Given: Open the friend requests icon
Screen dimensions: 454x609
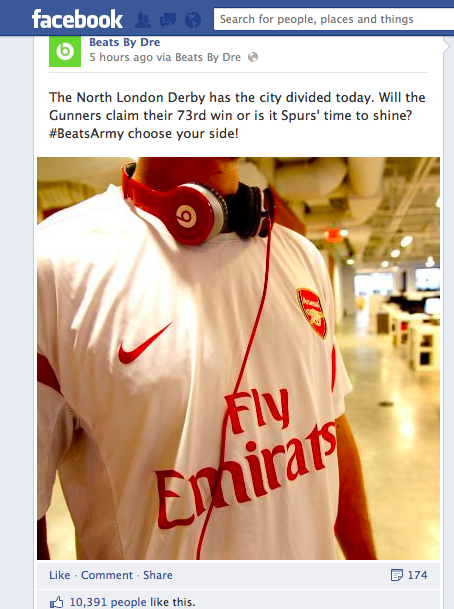Looking at the screenshot, I should (x=143, y=19).
